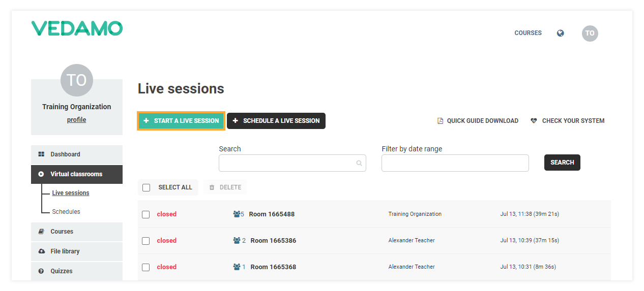Go to COURSES in top navigation
Screen dimensions: 644x291
tap(528, 33)
